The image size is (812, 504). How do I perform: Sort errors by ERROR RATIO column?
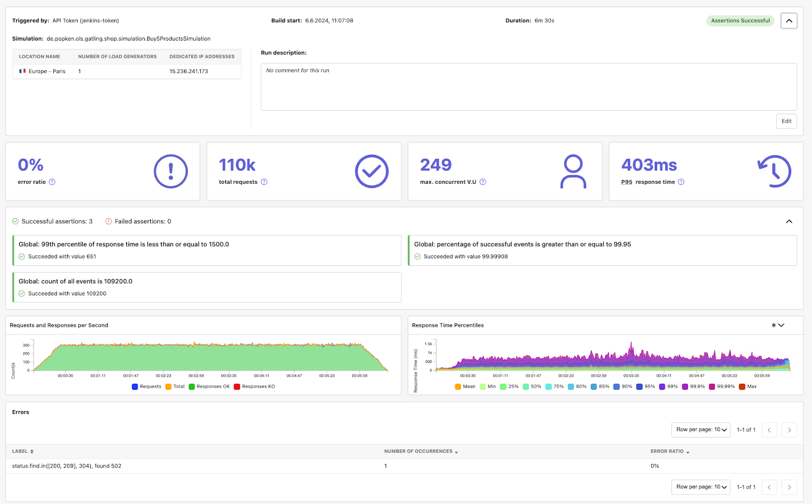670,451
